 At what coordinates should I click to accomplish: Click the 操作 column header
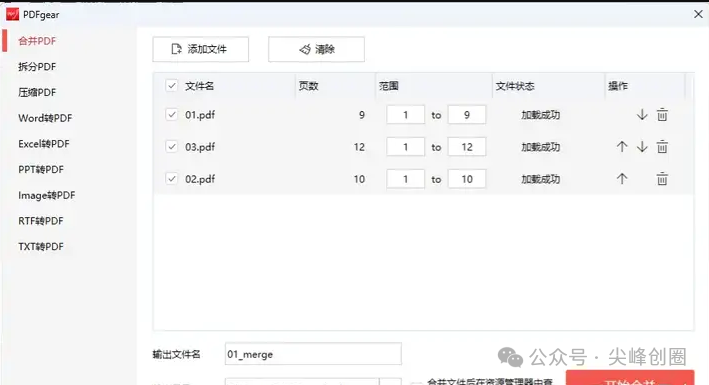tap(618, 86)
